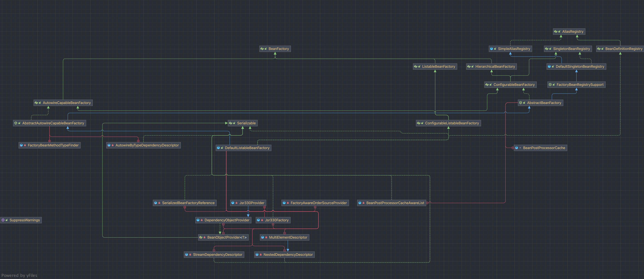Click the annotation icon on SuppressWarnings node
The width and height of the screenshot is (644, 279).
pyautogui.click(x=3, y=220)
